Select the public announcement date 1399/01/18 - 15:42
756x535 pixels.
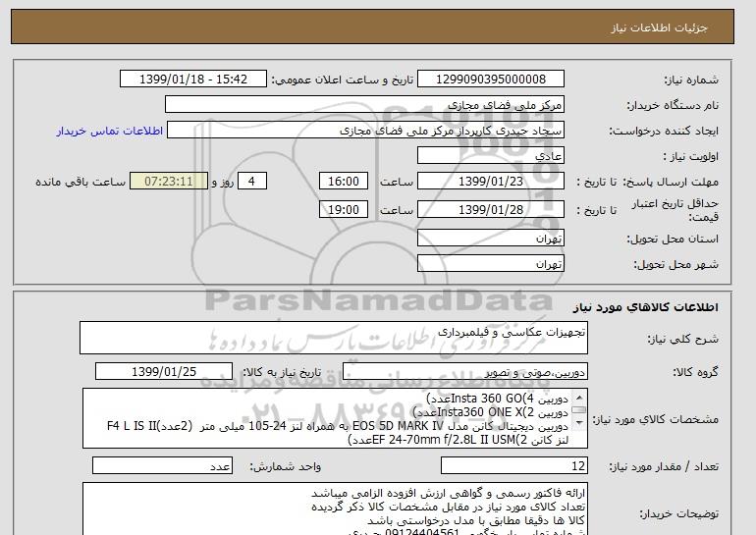point(192,79)
